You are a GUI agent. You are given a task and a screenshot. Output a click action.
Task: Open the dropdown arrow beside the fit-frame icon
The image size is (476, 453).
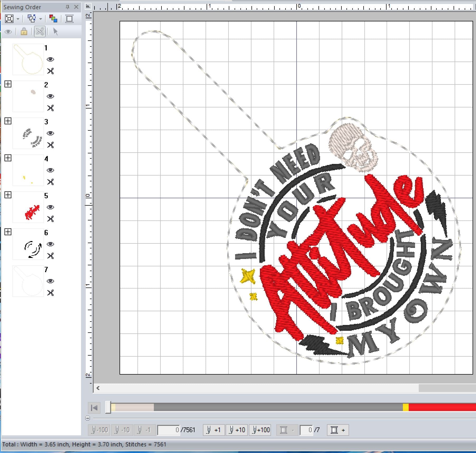click(x=18, y=19)
